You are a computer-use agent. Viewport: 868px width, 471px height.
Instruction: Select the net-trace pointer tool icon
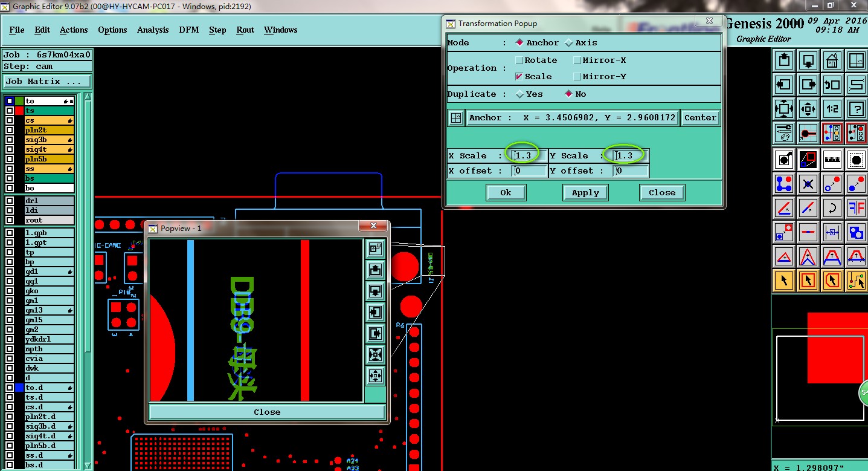tap(856, 281)
